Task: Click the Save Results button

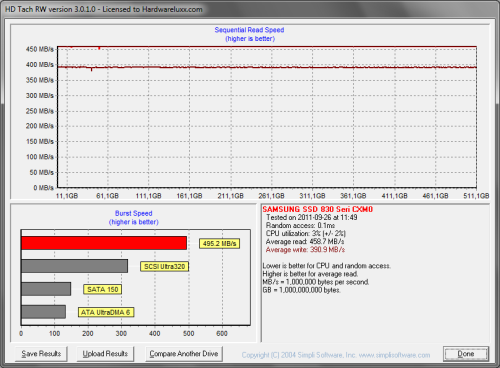Action: [x=41, y=354]
